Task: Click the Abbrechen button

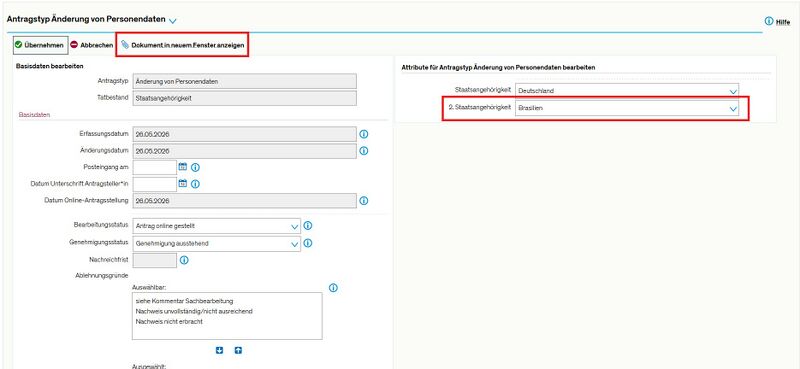Action: point(92,45)
